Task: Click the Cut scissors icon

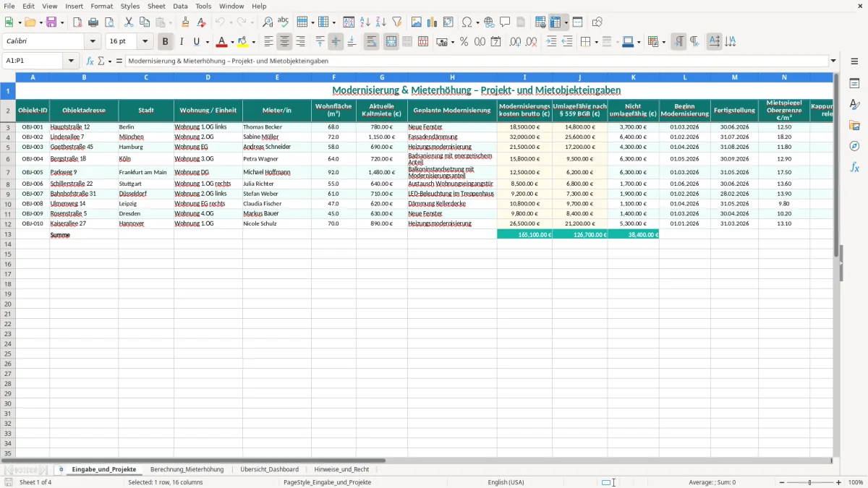Action: tap(128, 22)
